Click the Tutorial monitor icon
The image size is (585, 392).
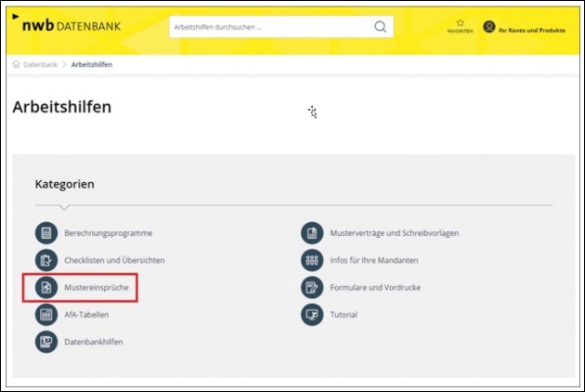coord(312,315)
